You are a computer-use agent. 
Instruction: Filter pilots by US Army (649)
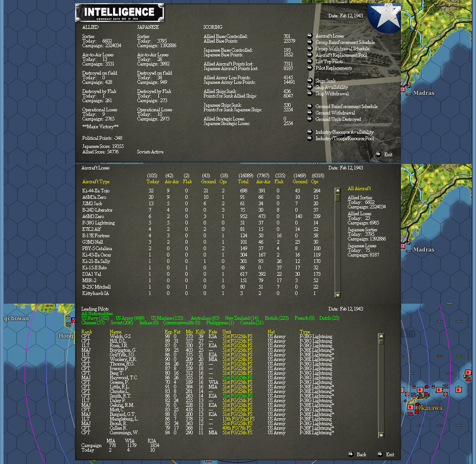pyautogui.click(x=130, y=318)
